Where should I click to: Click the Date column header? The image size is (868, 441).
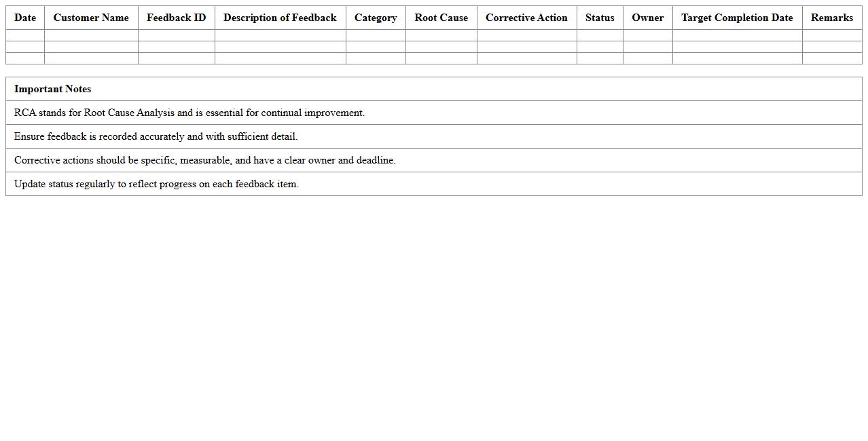[x=25, y=18]
